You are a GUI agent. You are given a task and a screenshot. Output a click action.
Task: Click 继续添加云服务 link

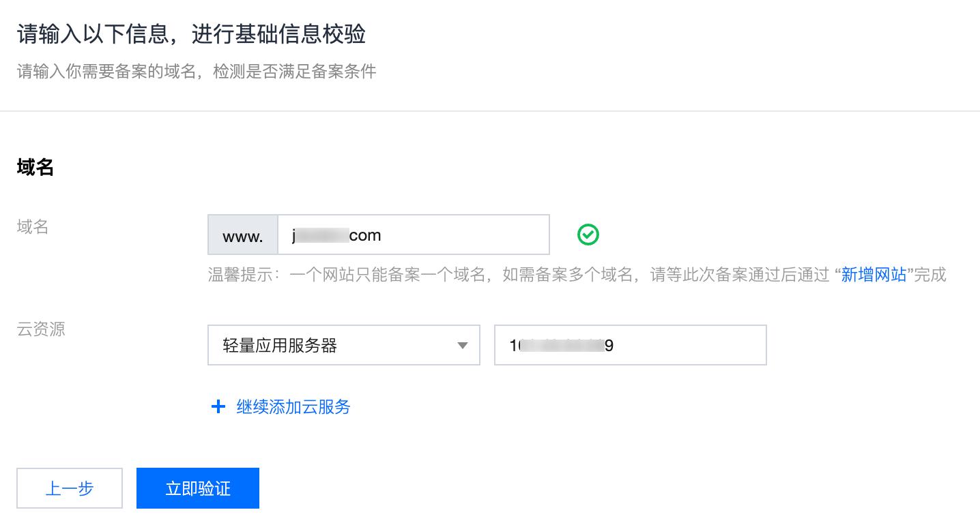(293, 407)
